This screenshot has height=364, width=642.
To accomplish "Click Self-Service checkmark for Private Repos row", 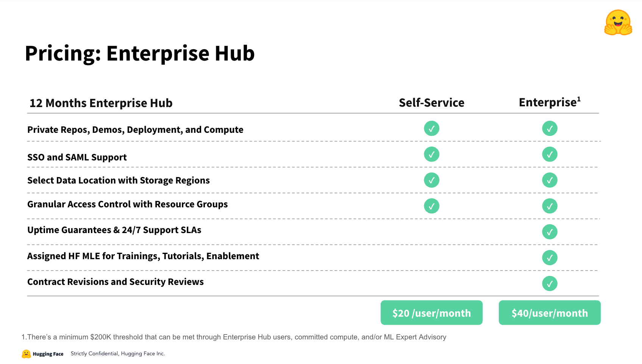I will pos(431,129).
